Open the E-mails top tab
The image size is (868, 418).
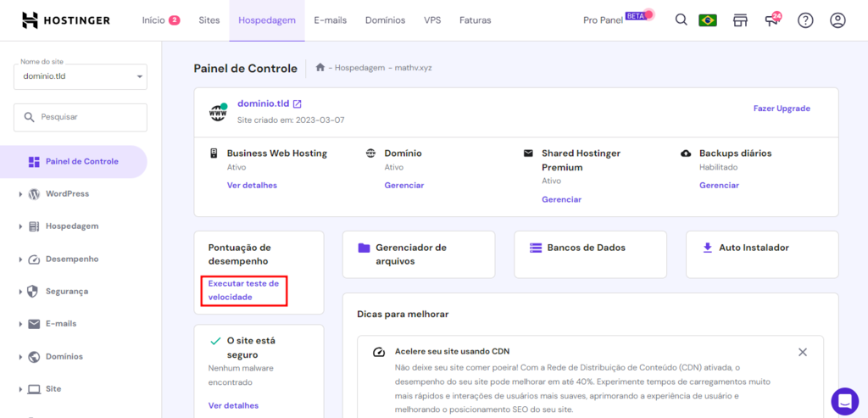pyautogui.click(x=330, y=20)
